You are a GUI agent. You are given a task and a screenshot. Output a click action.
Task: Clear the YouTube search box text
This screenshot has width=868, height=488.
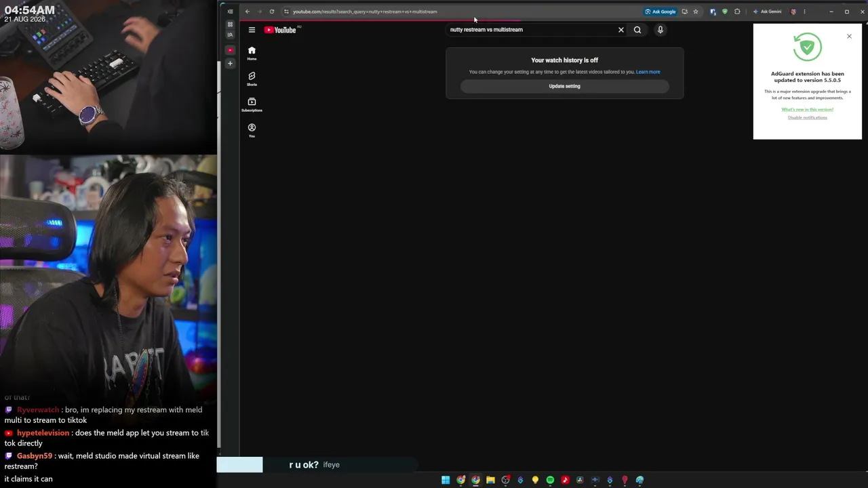(620, 30)
